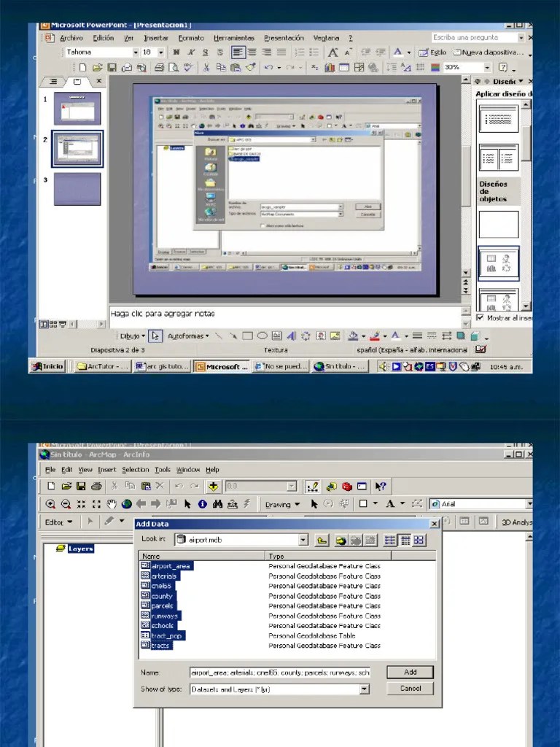Select the tract_pop table row

[163, 635]
